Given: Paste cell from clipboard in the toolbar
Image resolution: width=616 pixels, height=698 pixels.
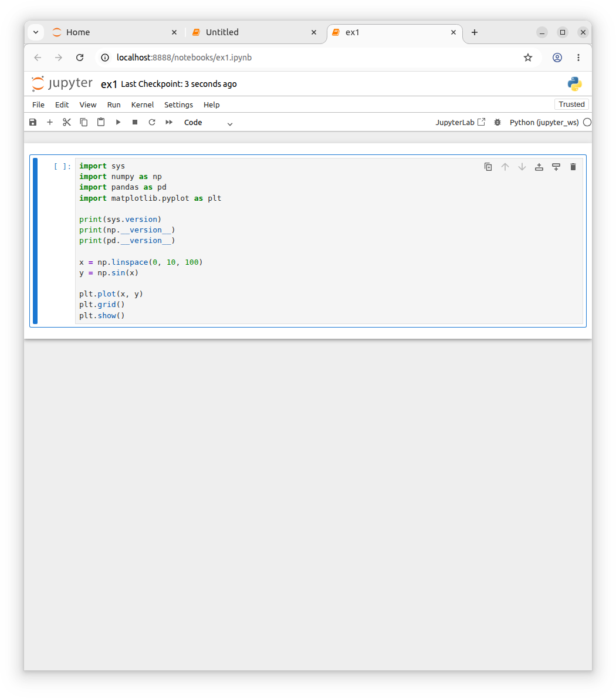Looking at the screenshot, I should (101, 122).
